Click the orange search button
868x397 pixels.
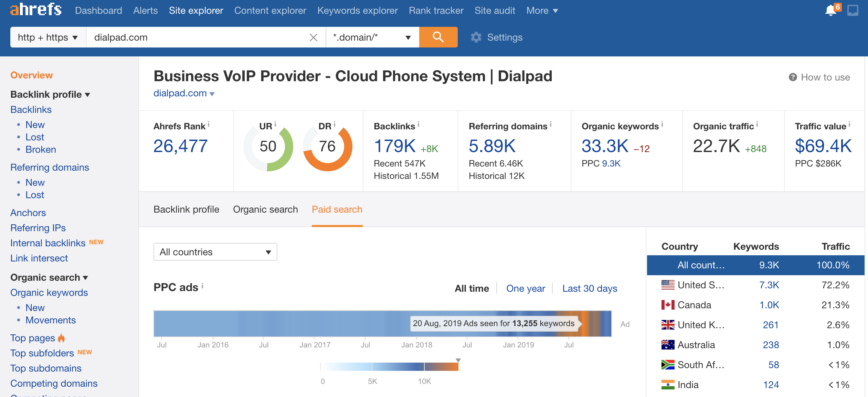click(x=438, y=37)
